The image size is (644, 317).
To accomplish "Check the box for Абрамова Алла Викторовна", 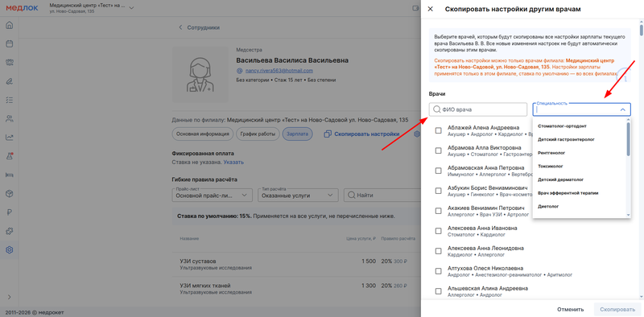I will click(439, 150).
